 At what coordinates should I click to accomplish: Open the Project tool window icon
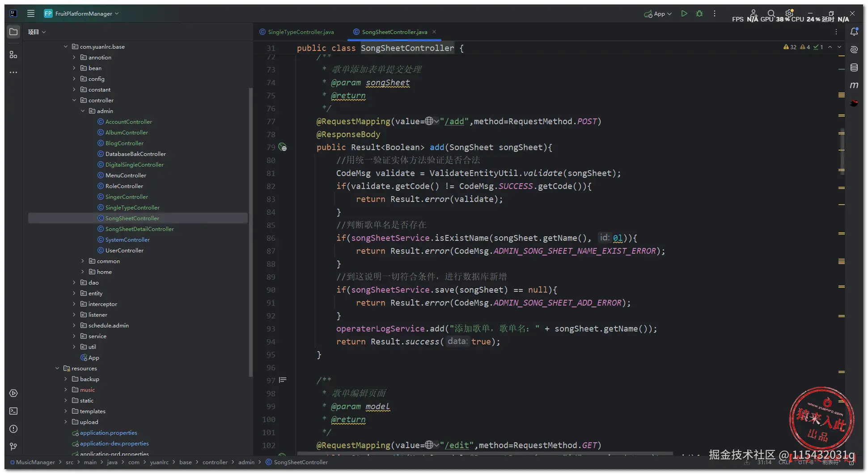(13, 32)
